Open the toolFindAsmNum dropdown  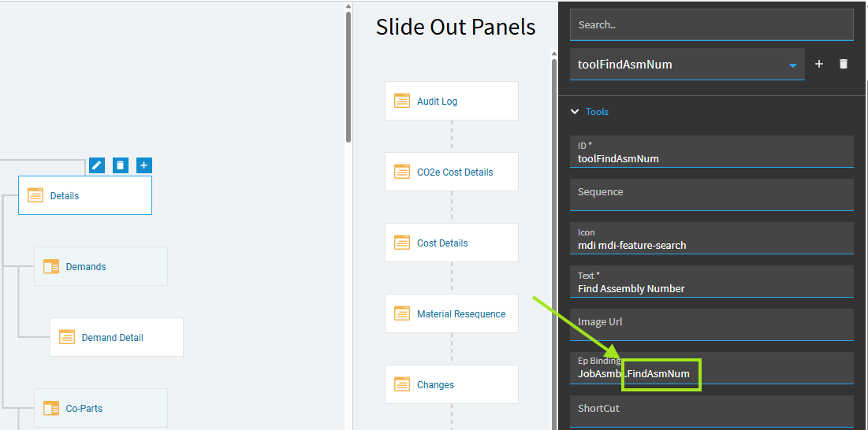point(792,65)
